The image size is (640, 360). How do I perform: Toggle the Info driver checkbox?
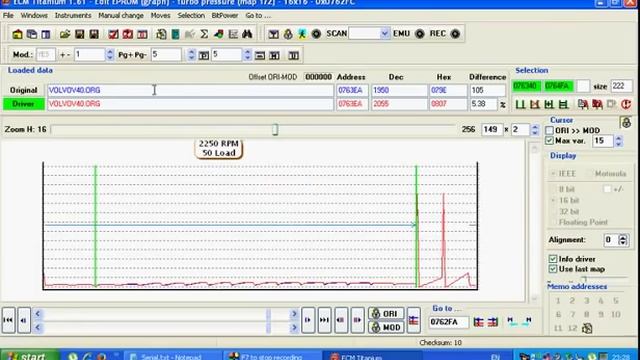pos(553,259)
